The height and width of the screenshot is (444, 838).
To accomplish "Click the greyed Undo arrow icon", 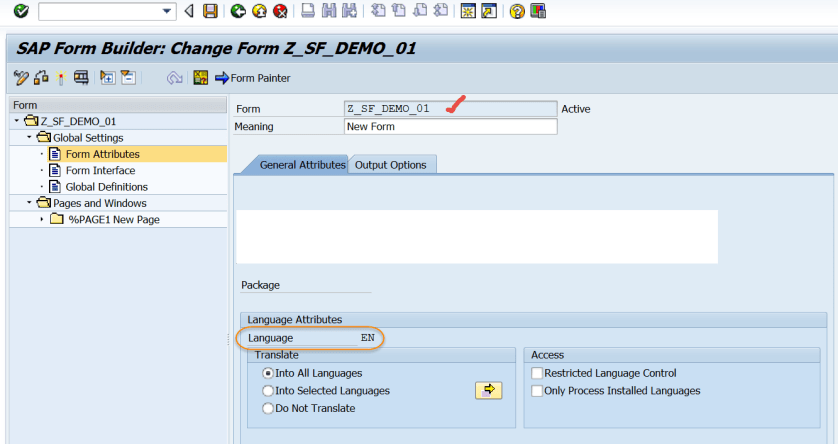I will [x=174, y=78].
